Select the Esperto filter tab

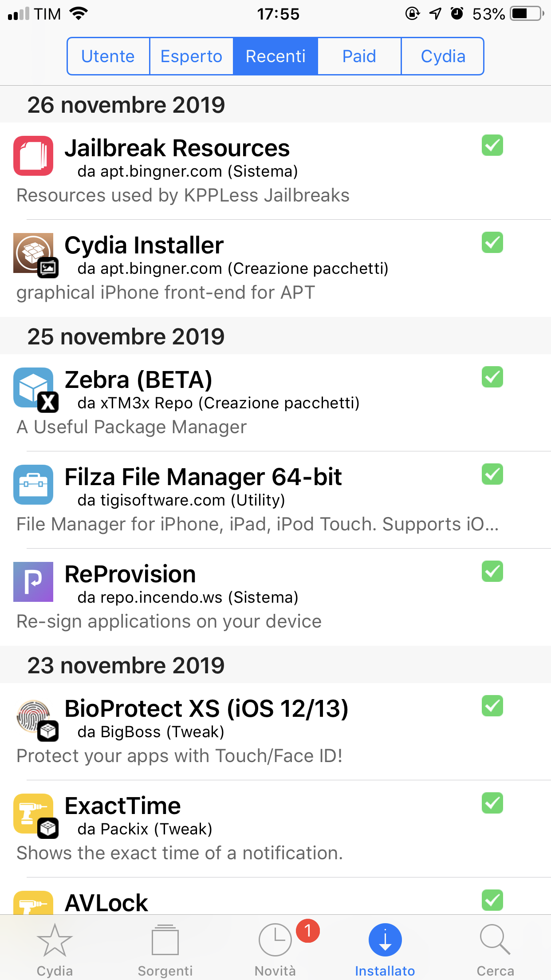tap(192, 56)
